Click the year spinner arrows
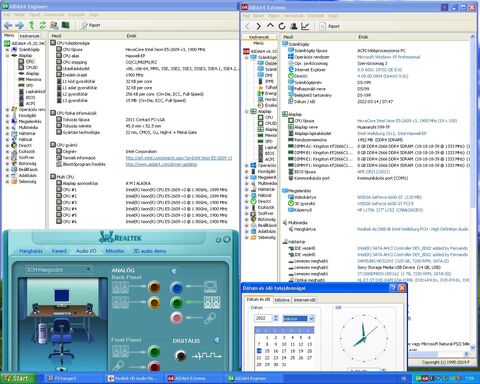 coord(276,318)
